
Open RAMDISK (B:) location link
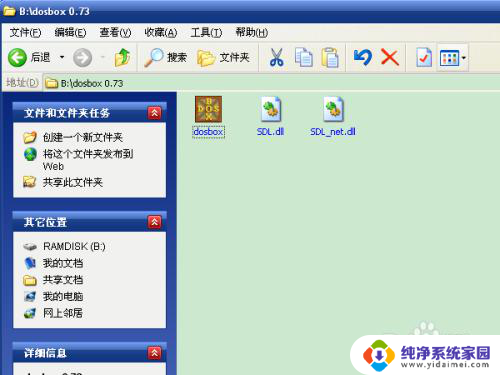coord(74,246)
